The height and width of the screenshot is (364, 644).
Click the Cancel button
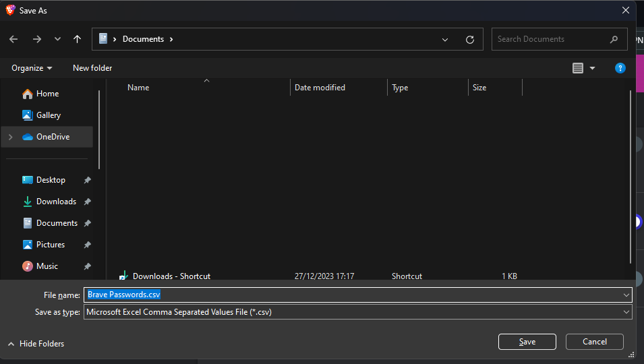(x=594, y=342)
